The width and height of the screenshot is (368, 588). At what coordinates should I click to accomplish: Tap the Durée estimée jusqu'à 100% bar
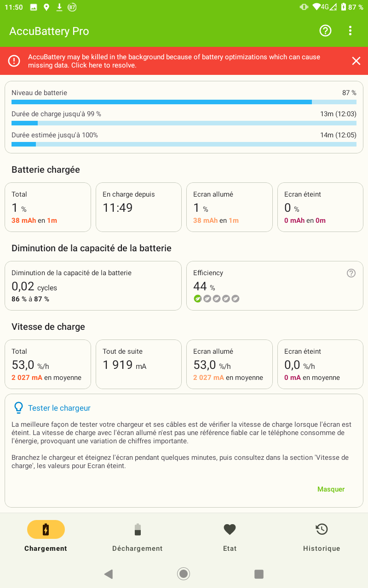tap(184, 144)
